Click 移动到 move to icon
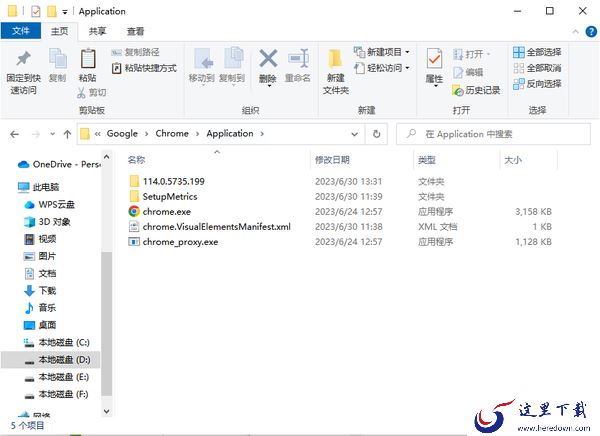This screenshot has width=600, height=436. coord(202,59)
